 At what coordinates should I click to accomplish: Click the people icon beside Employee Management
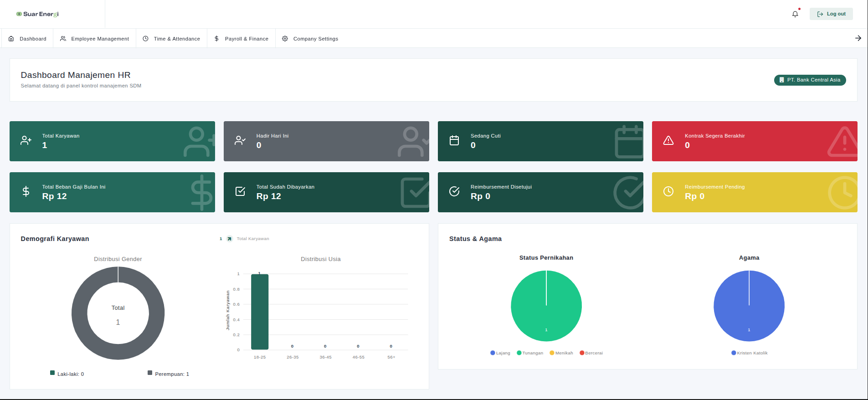63,39
